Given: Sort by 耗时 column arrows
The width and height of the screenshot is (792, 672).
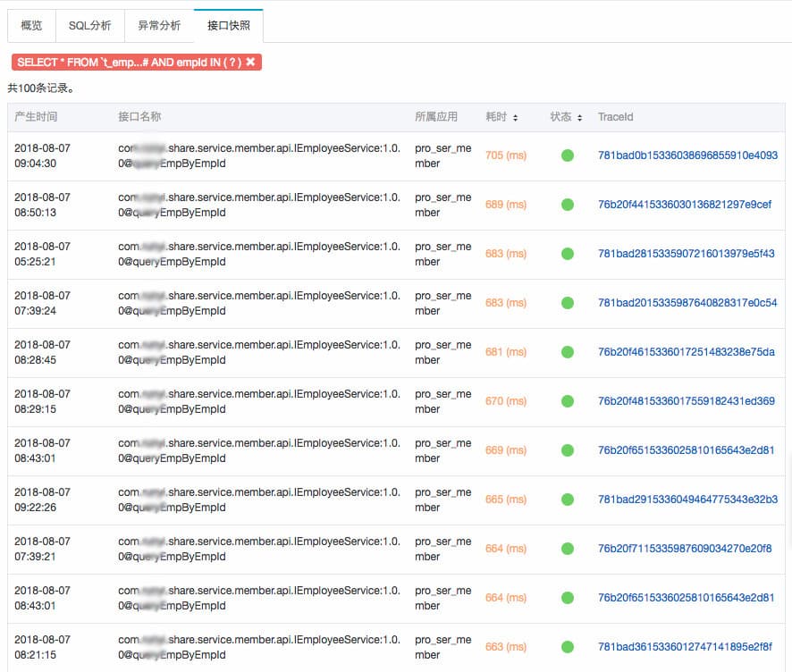Looking at the screenshot, I should tap(515, 118).
